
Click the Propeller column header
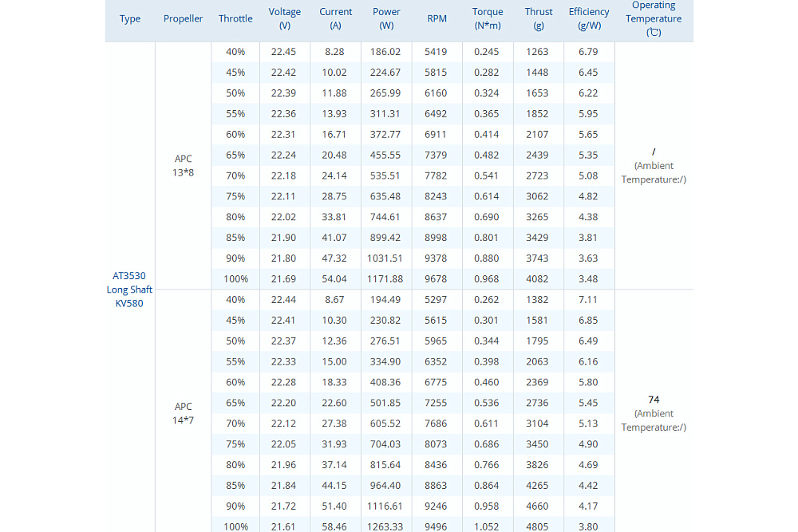[x=184, y=19]
